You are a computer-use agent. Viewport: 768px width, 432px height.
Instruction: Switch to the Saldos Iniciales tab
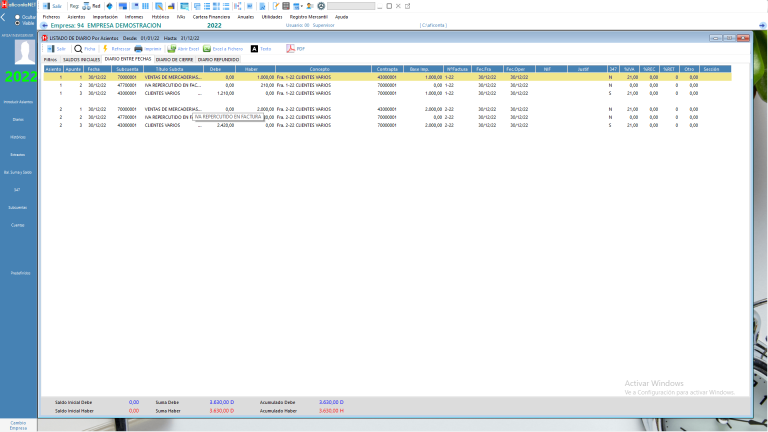81,59
